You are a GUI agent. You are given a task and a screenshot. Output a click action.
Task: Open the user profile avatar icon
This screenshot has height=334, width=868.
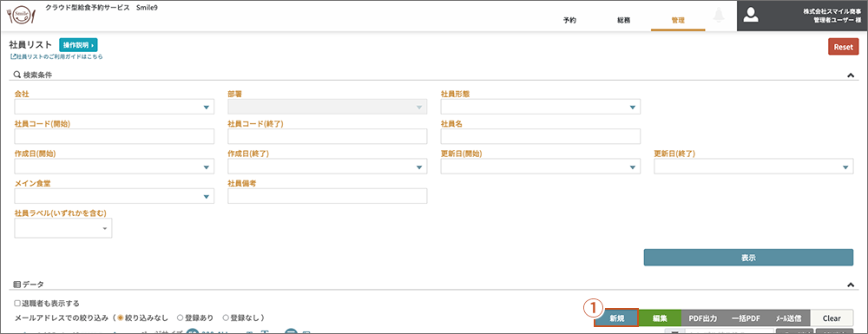[751, 16]
